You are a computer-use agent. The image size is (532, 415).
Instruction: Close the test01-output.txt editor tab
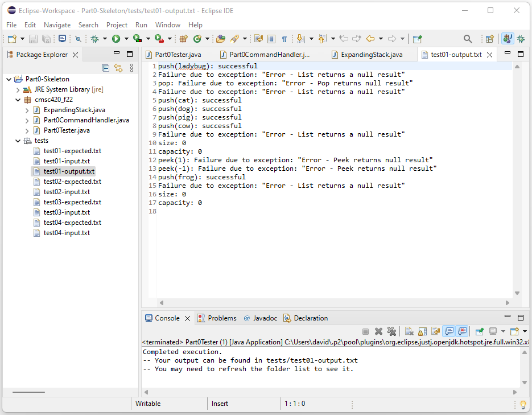click(489, 55)
